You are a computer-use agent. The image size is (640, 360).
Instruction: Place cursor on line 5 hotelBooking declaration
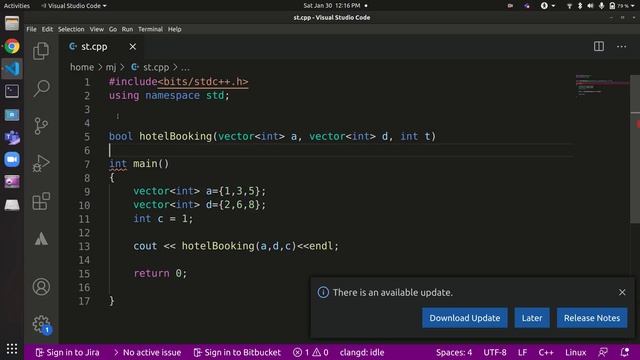272,136
